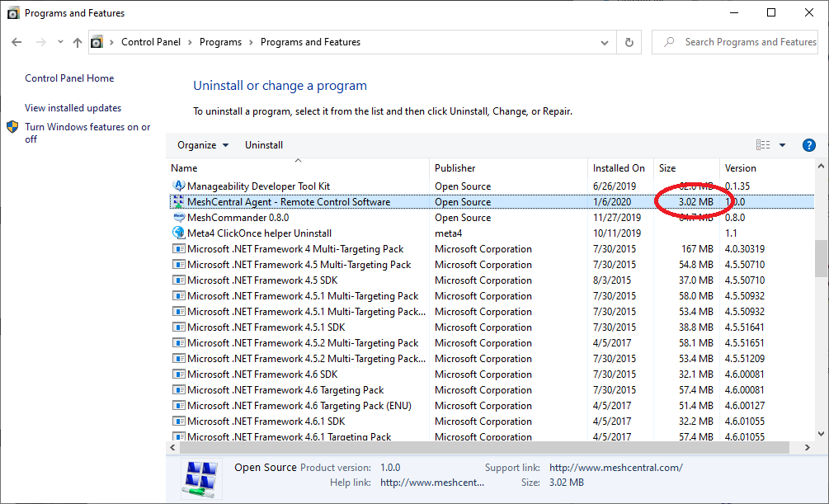Select .NET Framework 4.5.2 Multi-Targeting Pack 58.1 MB row
This screenshot has width=829, height=504.
[x=492, y=342]
